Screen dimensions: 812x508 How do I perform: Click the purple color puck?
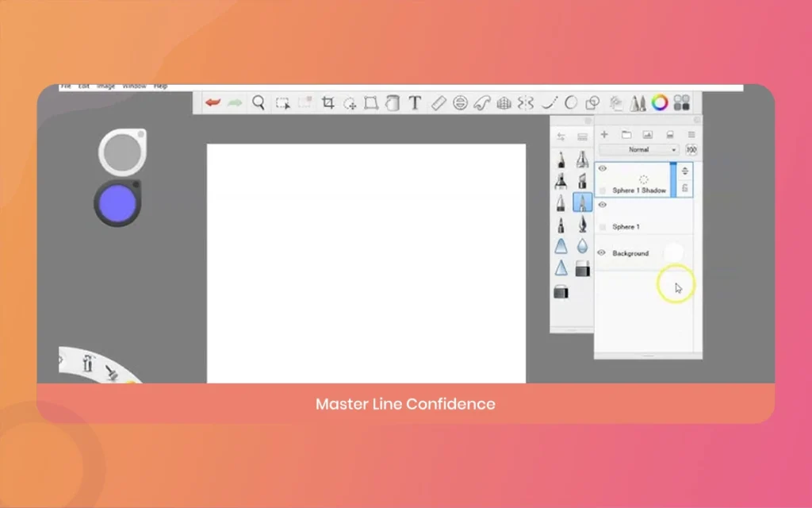(x=117, y=203)
